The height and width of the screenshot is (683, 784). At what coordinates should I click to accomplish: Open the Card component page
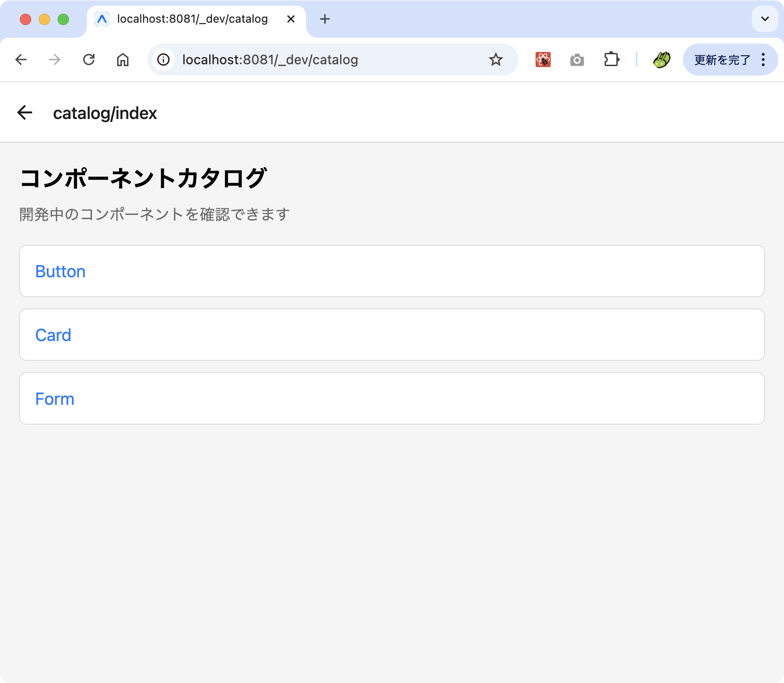(53, 335)
